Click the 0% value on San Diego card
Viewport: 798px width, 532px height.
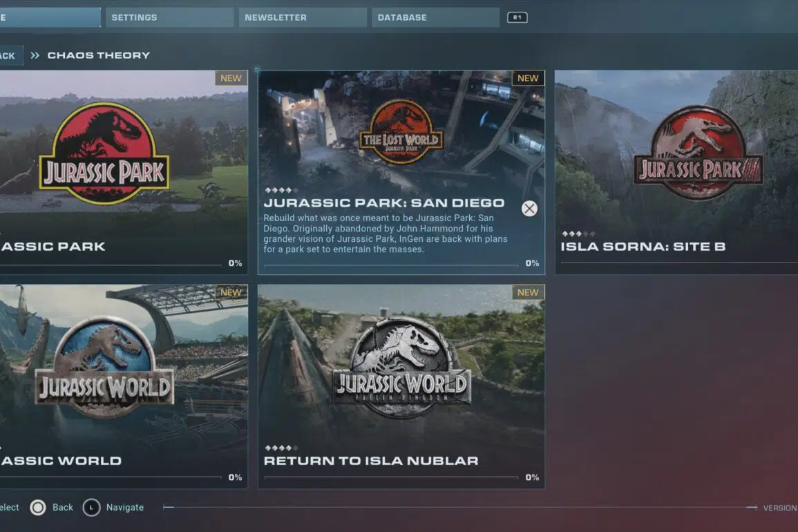click(x=532, y=263)
